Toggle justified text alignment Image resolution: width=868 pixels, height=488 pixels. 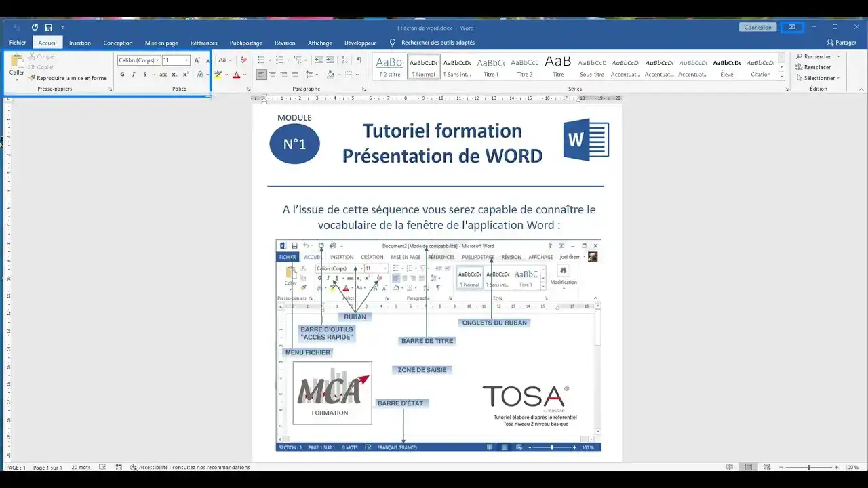point(294,75)
